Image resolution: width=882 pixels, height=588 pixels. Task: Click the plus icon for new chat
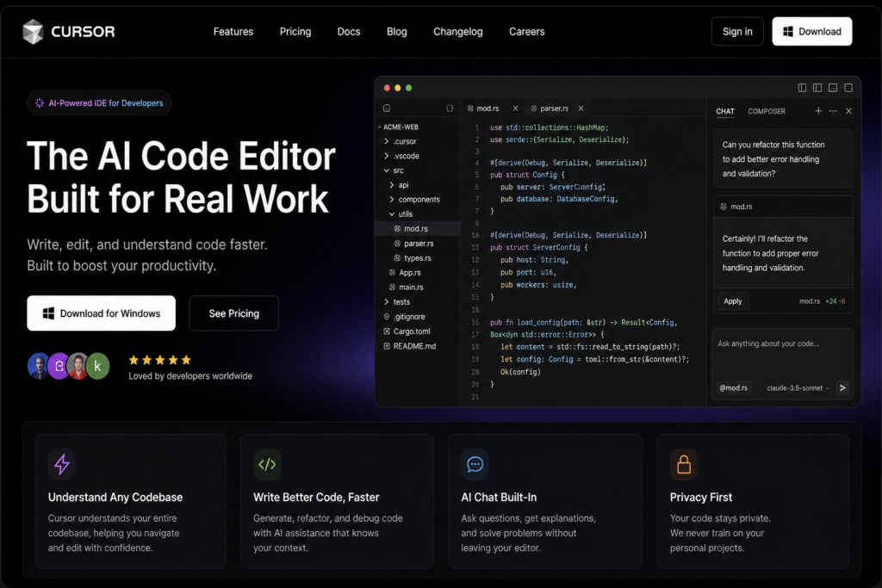point(818,111)
